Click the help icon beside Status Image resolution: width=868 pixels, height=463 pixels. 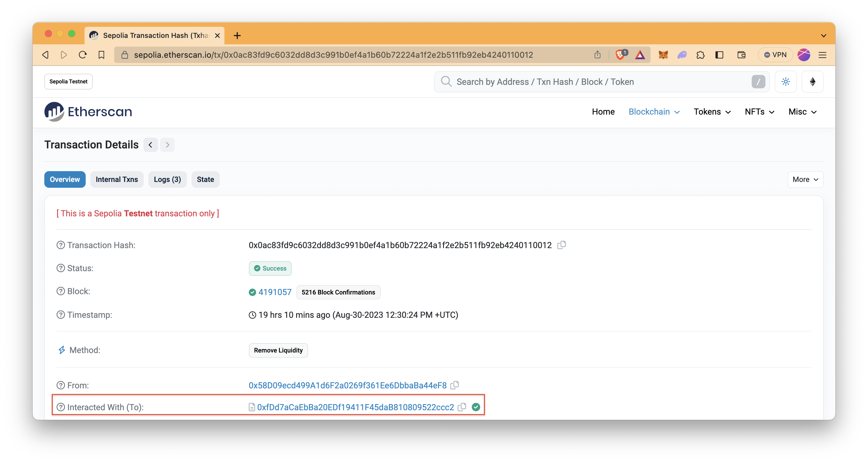(x=61, y=268)
